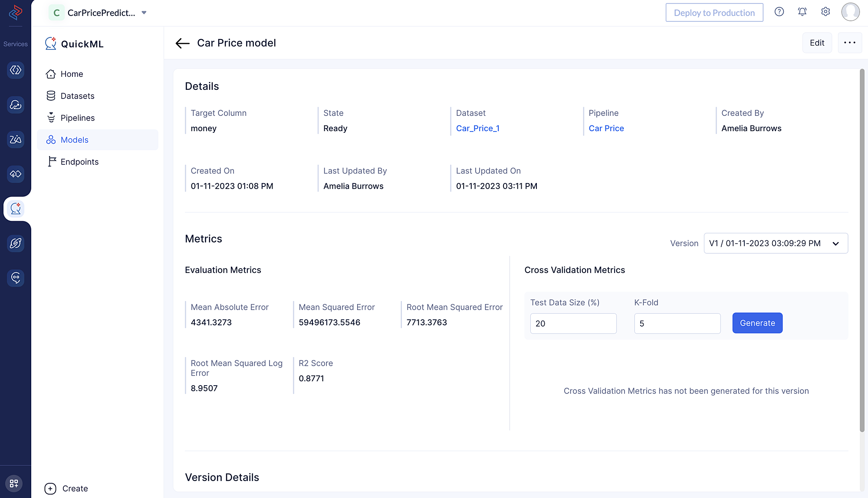Open the Datasets section

pyautogui.click(x=77, y=95)
